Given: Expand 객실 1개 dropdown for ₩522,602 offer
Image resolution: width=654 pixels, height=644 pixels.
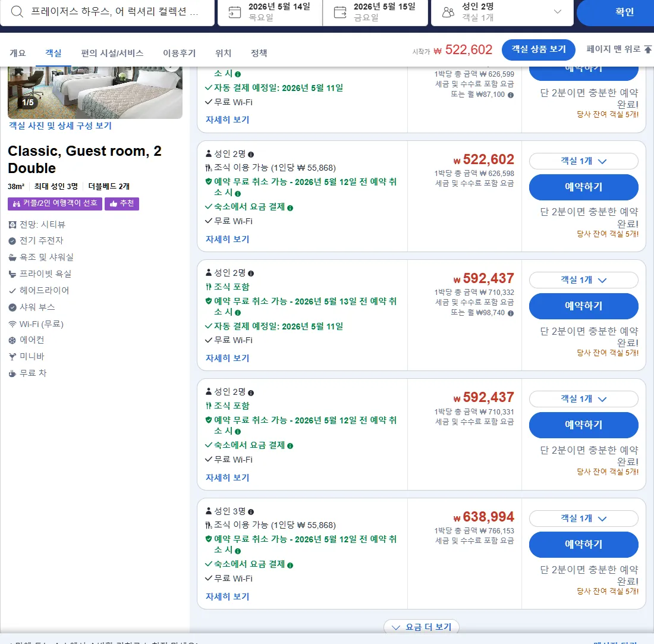Looking at the screenshot, I should [583, 161].
